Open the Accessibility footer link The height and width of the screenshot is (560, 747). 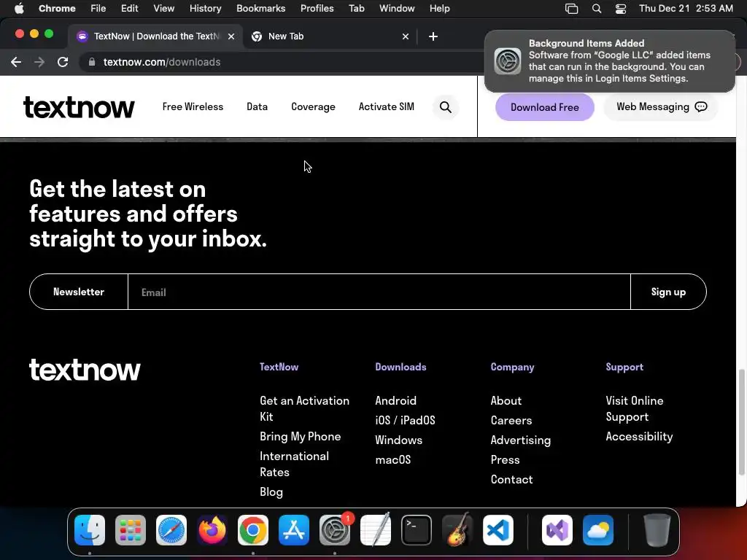click(639, 437)
